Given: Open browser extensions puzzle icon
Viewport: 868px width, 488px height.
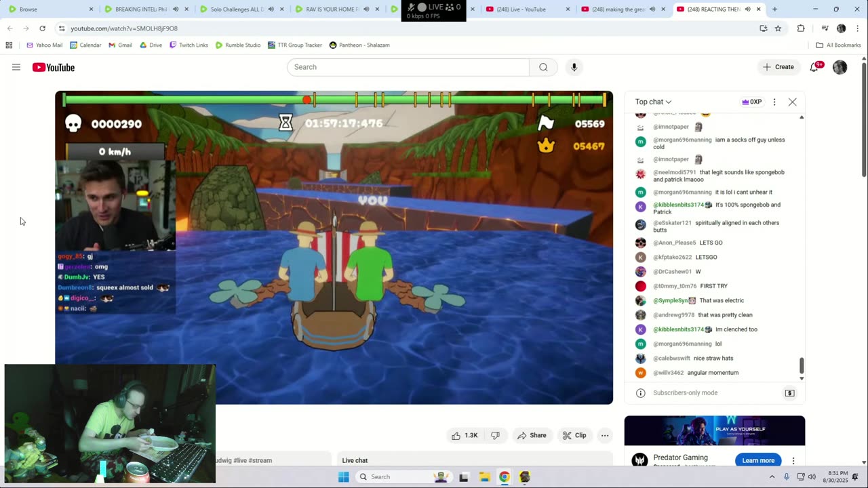Looking at the screenshot, I should pyautogui.click(x=801, y=28).
